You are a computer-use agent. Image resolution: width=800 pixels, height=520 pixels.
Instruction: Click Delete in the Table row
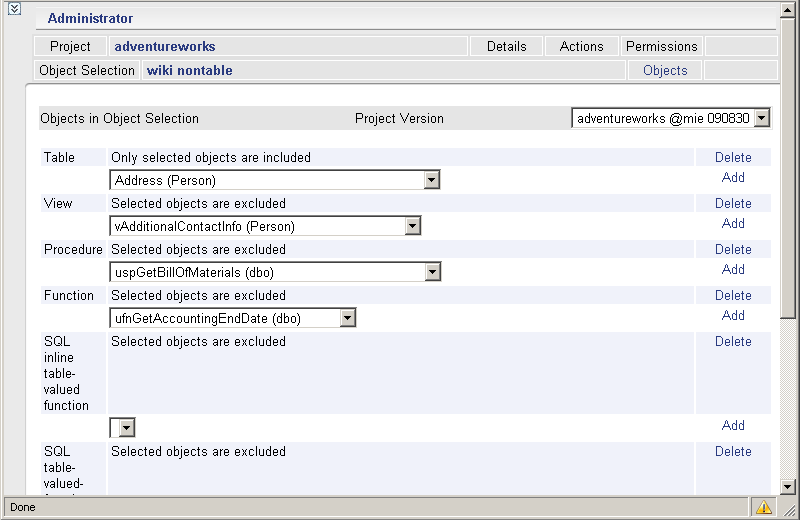click(x=733, y=157)
